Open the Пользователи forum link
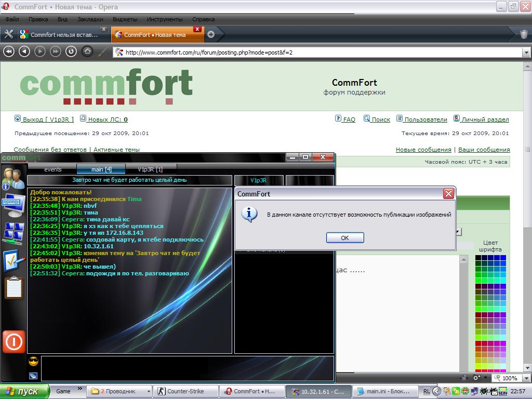This screenshot has width=532, height=399. [x=425, y=119]
